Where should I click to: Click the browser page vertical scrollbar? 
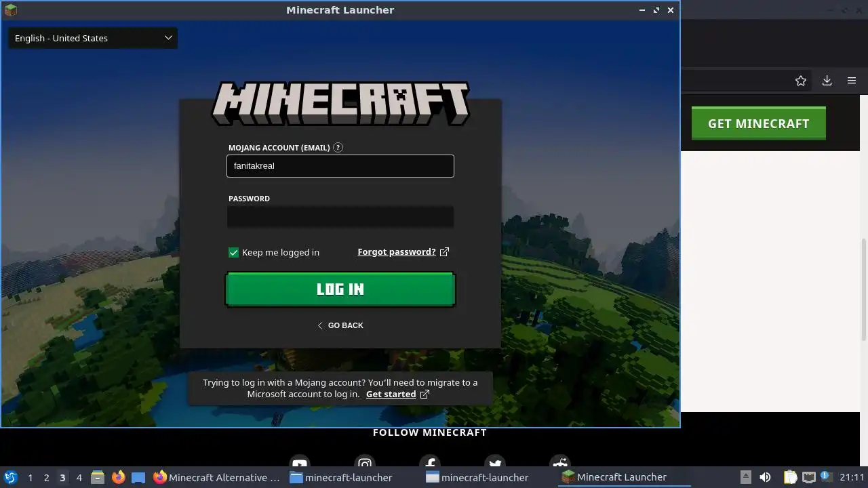click(864, 289)
